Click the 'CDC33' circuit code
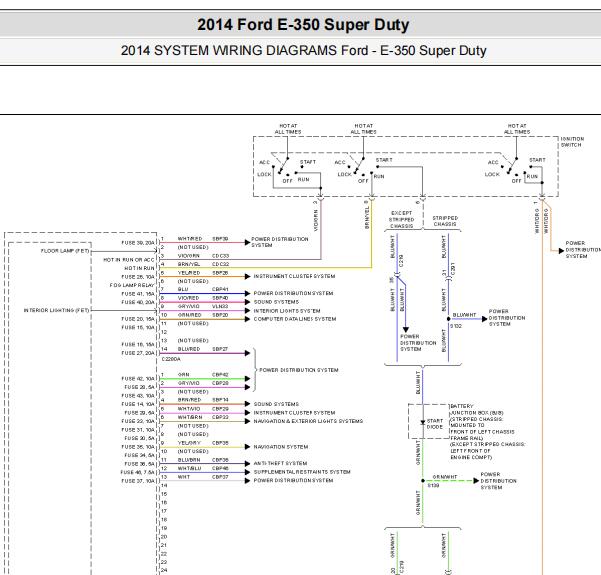601x575 pixels. click(x=220, y=256)
